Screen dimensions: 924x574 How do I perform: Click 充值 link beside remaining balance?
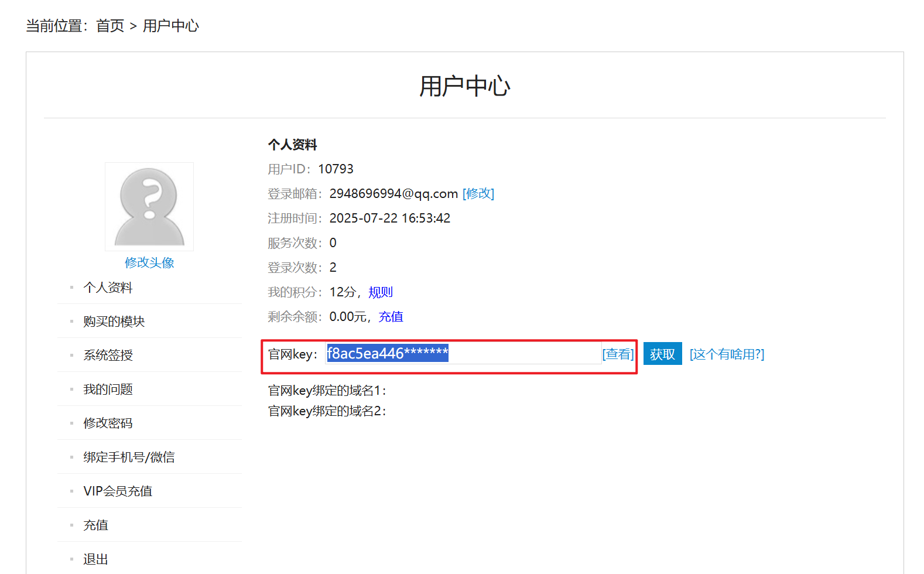391,317
